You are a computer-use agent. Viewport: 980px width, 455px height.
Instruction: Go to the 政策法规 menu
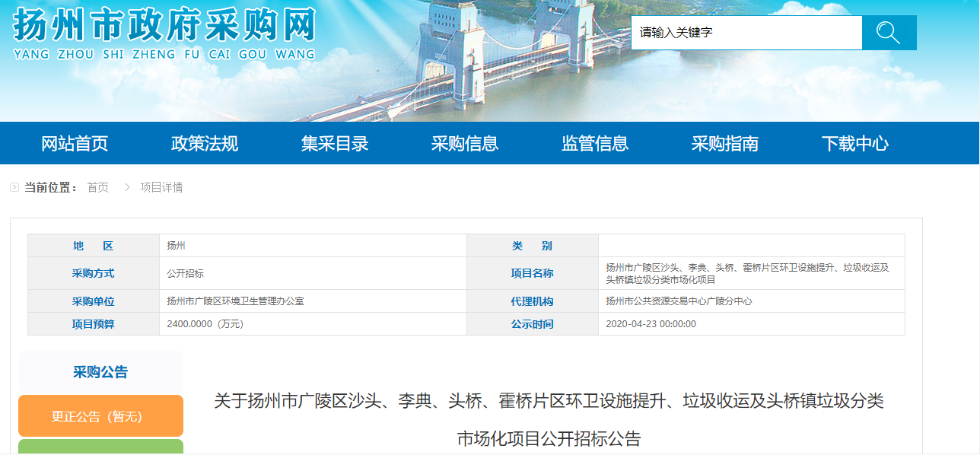pos(205,143)
